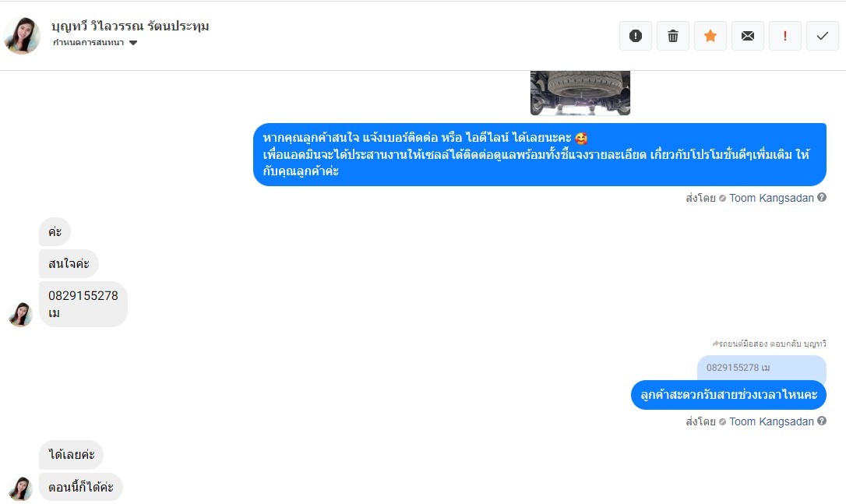This screenshot has height=504, width=846.
Task: Open help icon beside the lower Toom Kangsadan label
Action: pyautogui.click(x=822, y=421)
